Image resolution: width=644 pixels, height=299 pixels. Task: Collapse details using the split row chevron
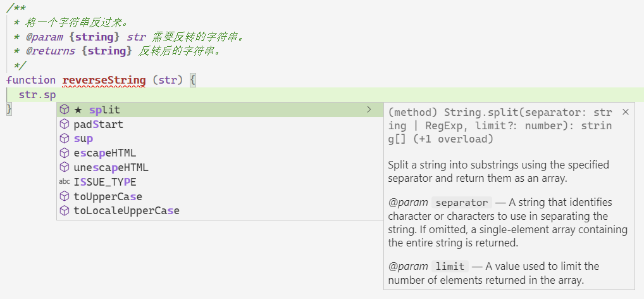369,110
